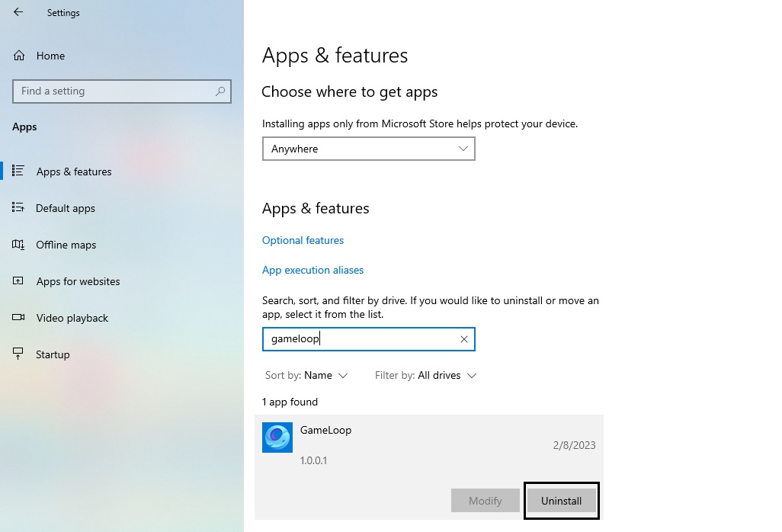
Task: Click the Find a setting search box
Action: (x=122, y=91)
